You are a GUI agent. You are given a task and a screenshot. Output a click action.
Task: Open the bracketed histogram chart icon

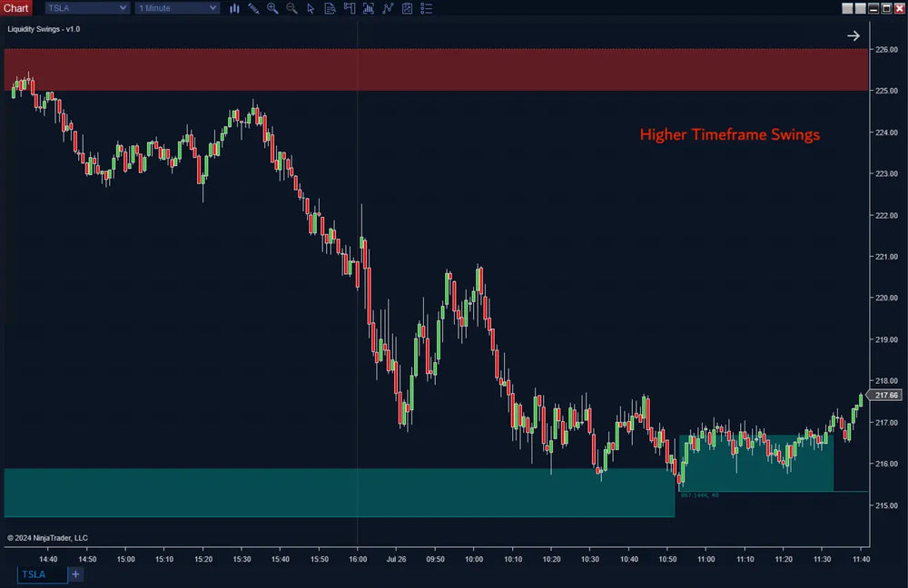coord(368,8)
